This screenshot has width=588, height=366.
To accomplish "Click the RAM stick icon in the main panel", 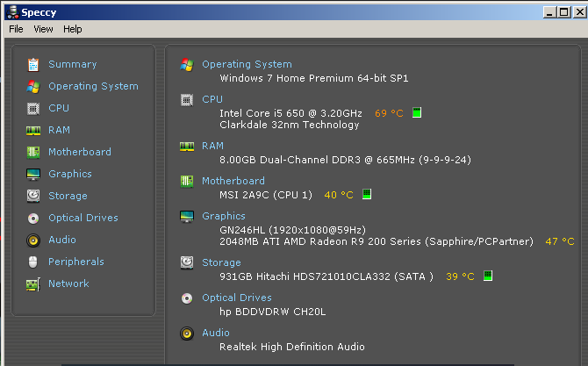I will pos(187,147).
